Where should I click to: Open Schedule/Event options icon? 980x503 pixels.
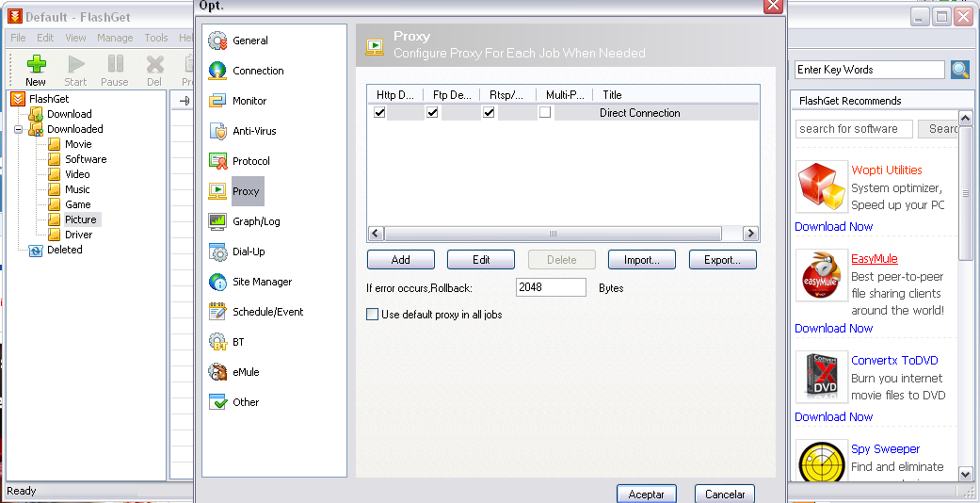pyautogui.click(x=217, y=312)
